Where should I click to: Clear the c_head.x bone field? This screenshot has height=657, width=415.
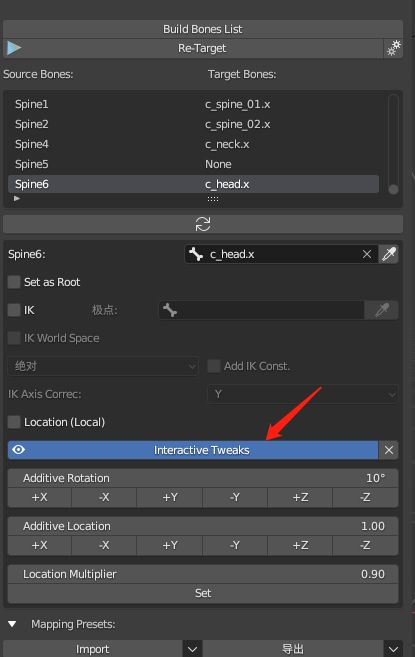367,254
